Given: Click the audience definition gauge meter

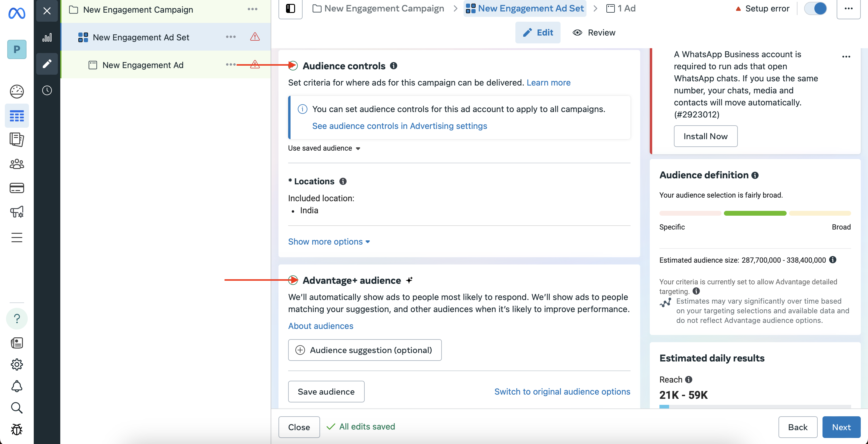Looking at the screenshot, I should [x=755, y=213].
